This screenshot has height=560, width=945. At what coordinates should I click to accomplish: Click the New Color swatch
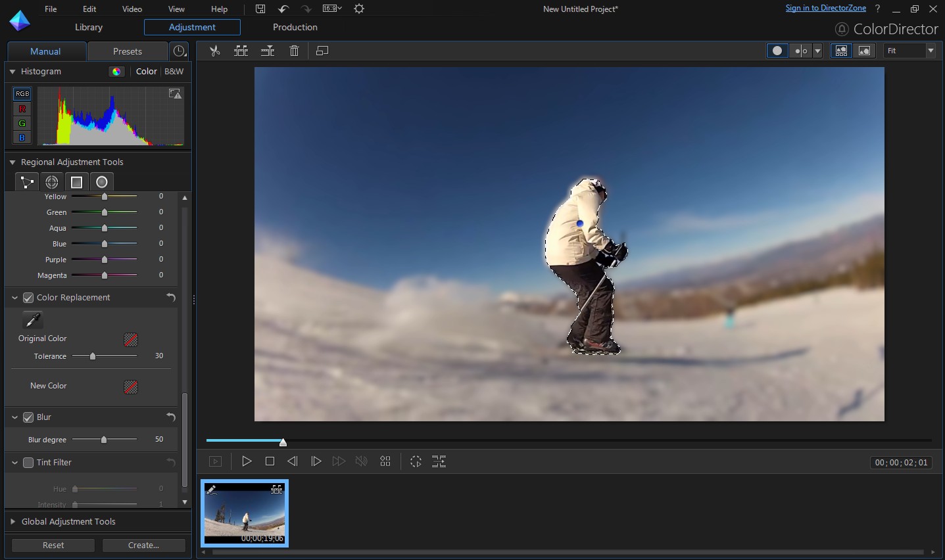pyautogui.click(x=130, y=387)
